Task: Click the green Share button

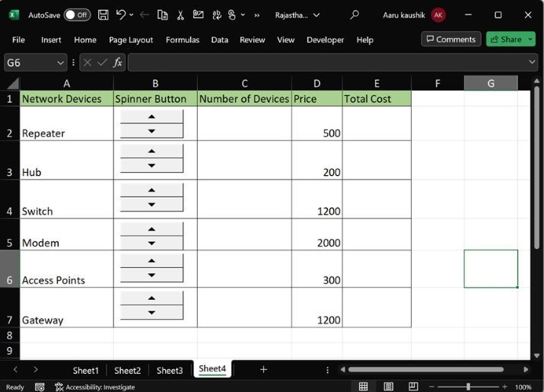Action: [507, 40]
